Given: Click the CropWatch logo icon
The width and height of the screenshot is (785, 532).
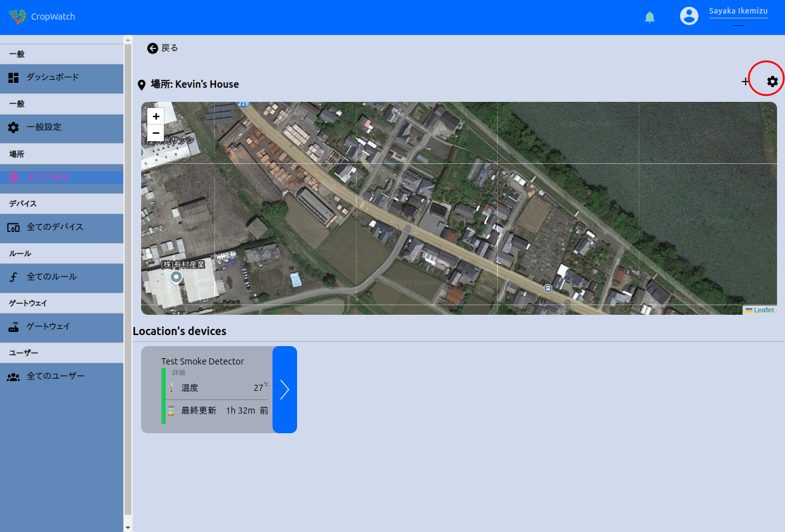Looking at the screenshot, I should (x=17, y=17).
